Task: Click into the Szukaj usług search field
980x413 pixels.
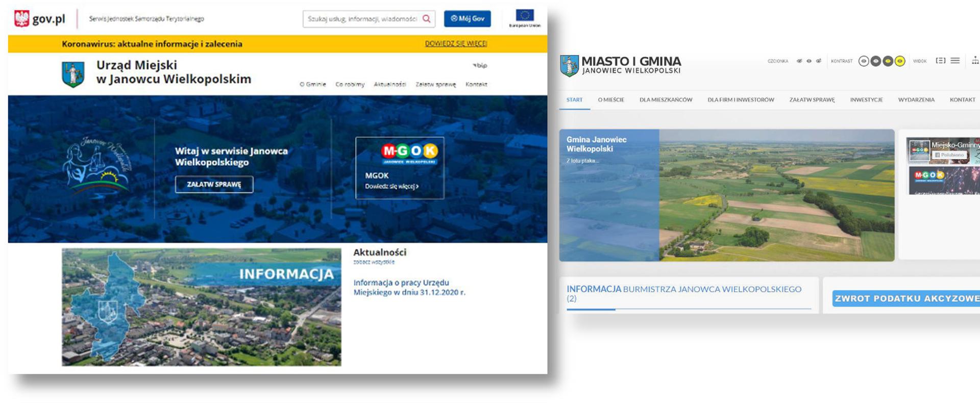Action: point(362,19)
